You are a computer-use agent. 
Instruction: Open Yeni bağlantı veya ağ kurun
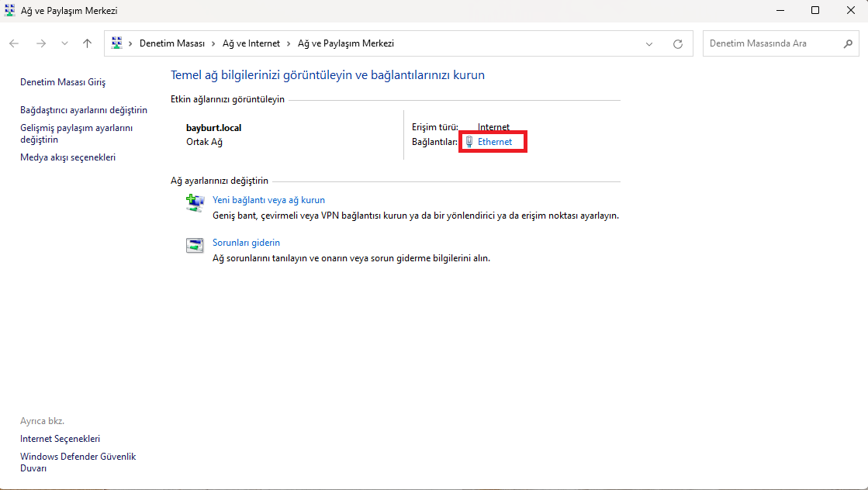pyautogui.click(x=268, y=200)
